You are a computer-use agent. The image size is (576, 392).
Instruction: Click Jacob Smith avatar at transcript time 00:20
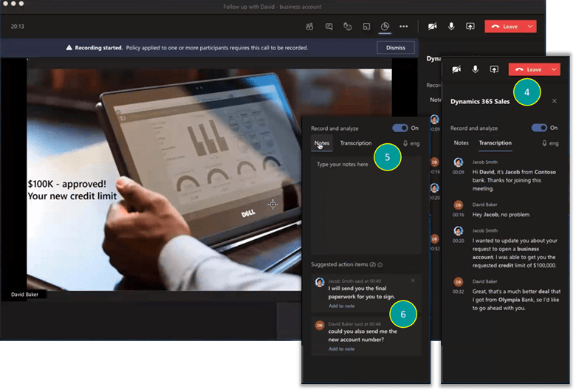(x=458, y=231)
